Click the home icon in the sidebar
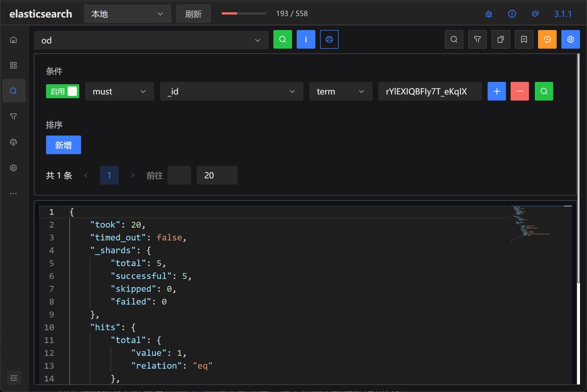The height and width of the screenshot is (392, 587). 13,40
